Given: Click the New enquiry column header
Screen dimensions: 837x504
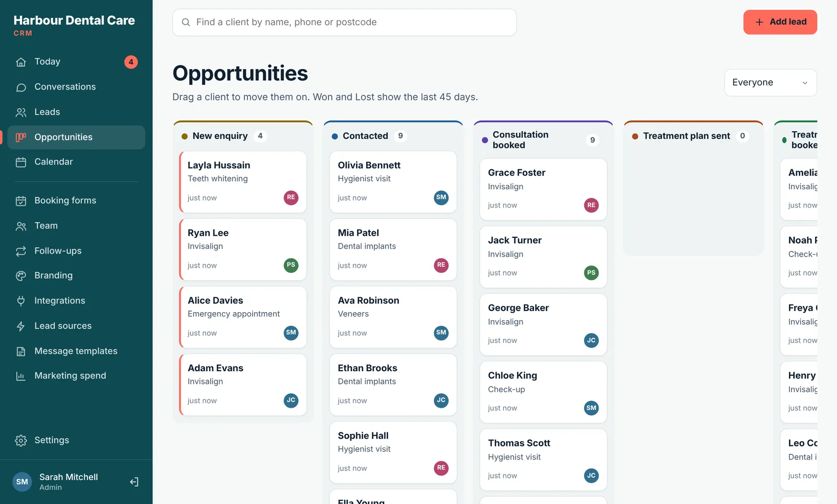Looking at the screenshot, I should [x=243, y=136].
